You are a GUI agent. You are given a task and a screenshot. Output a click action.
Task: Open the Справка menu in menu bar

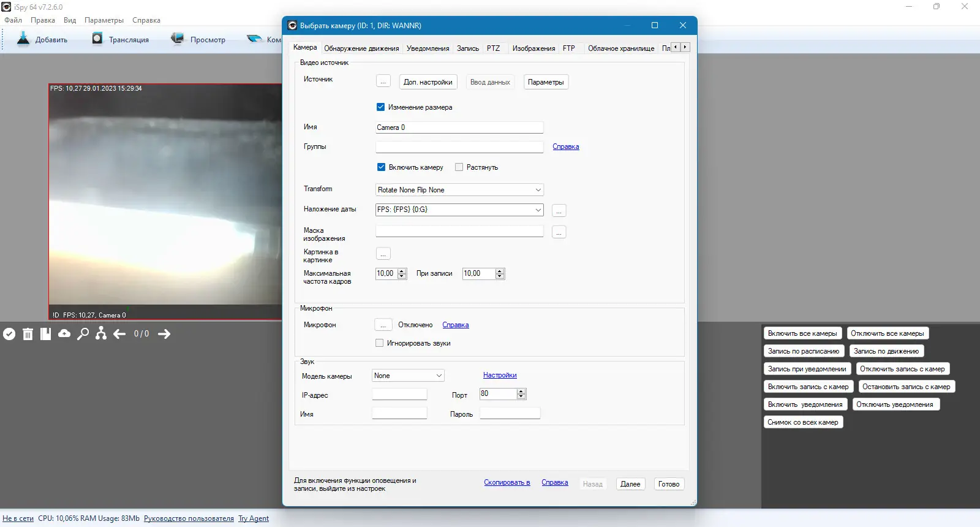(x=146, y=20)
